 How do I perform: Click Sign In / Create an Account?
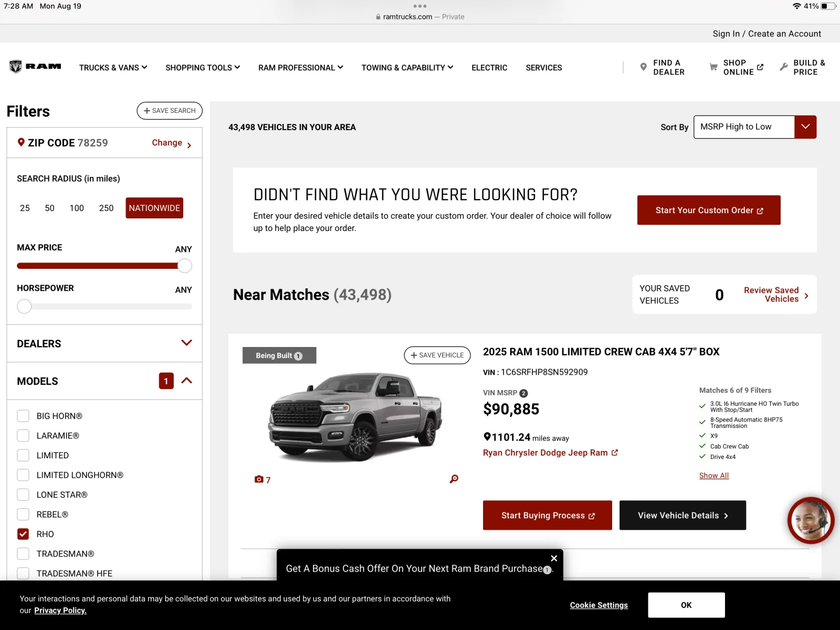click(766, 34)
